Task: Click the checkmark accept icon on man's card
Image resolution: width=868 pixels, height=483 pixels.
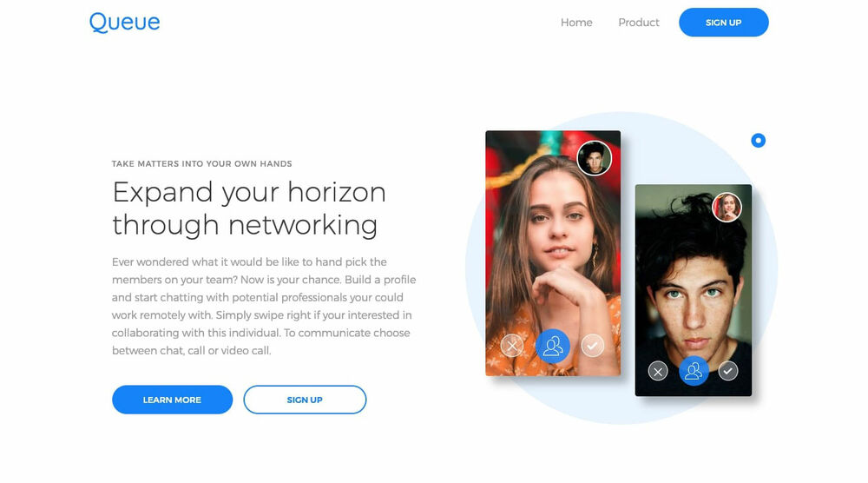Action: pyautogui.click(x=728, y=371)
